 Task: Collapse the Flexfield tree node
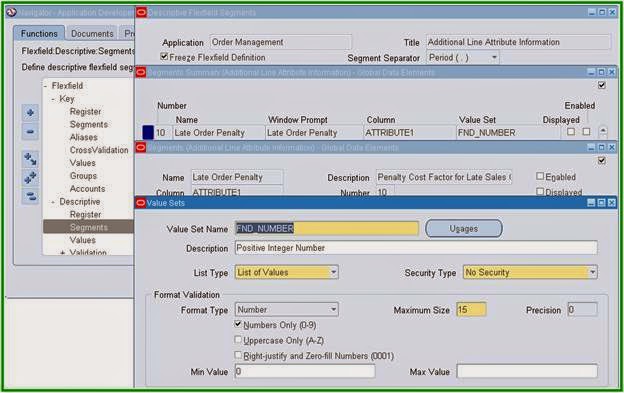click(46, 86)
